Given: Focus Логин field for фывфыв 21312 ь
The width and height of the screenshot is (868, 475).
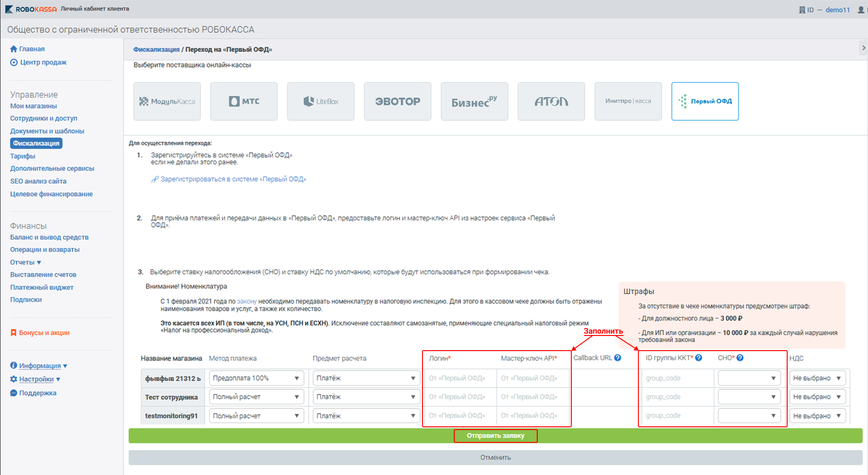Looking at the screenshot, I should [x=460, y=378].
